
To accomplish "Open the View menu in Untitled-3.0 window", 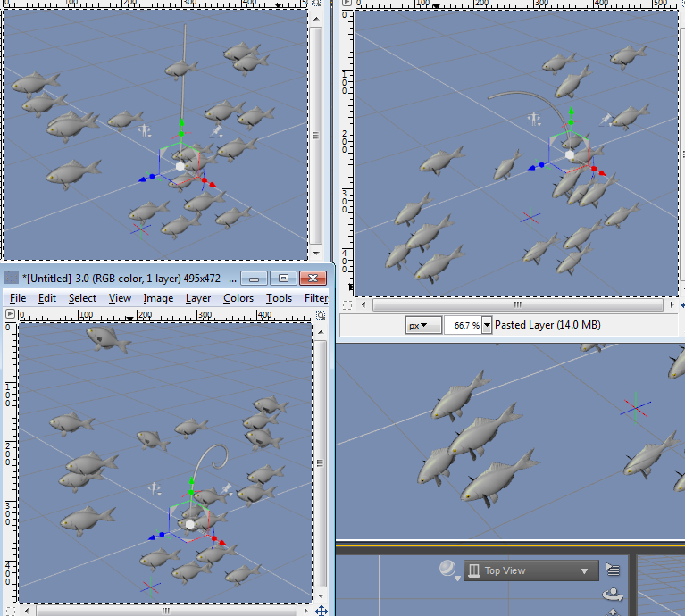I will pyautogui.click(x=121, y=298).
